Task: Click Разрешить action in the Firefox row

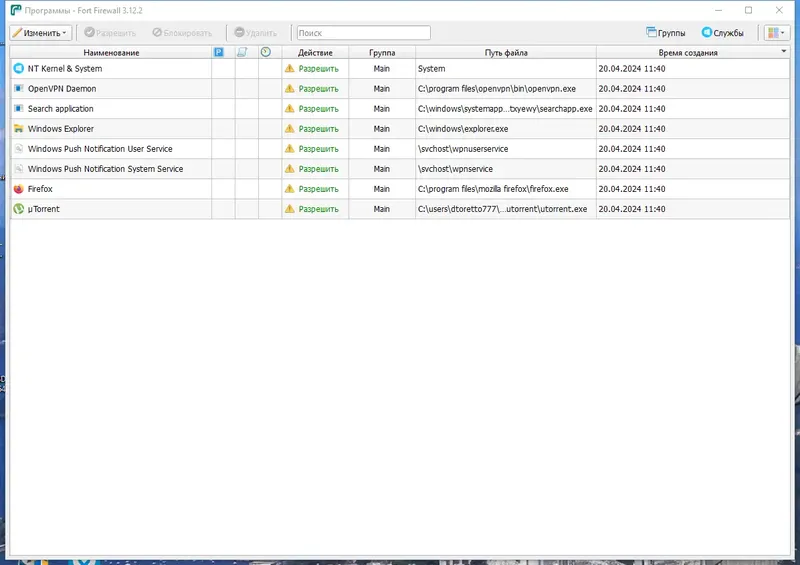Action: tap(318, 189)
